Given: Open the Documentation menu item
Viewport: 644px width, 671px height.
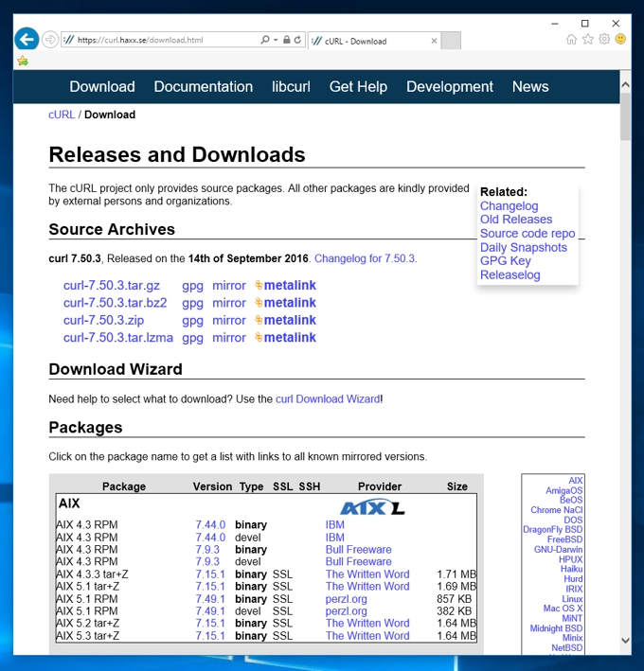Looking at the screenshot, I should [204, 87].
